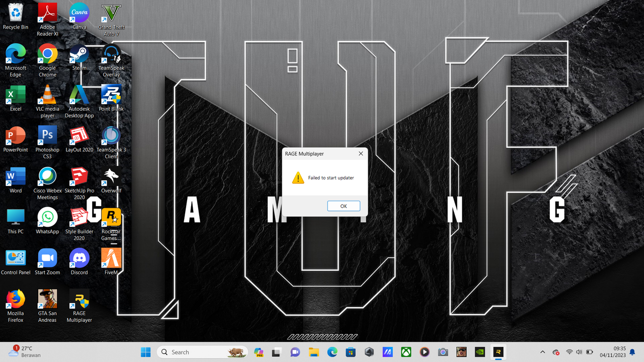Open the Xbox app from the taskbar
This screenshot has width=644, height=362.
(x=406, y=352)
